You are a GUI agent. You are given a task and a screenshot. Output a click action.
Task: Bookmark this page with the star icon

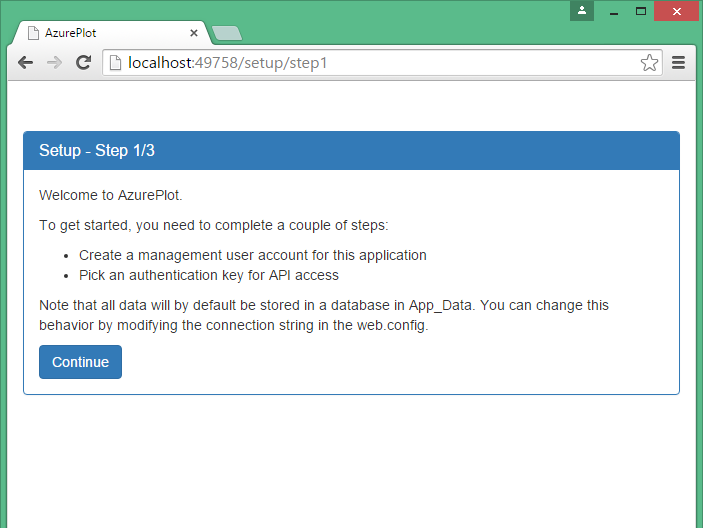point(649,63)
